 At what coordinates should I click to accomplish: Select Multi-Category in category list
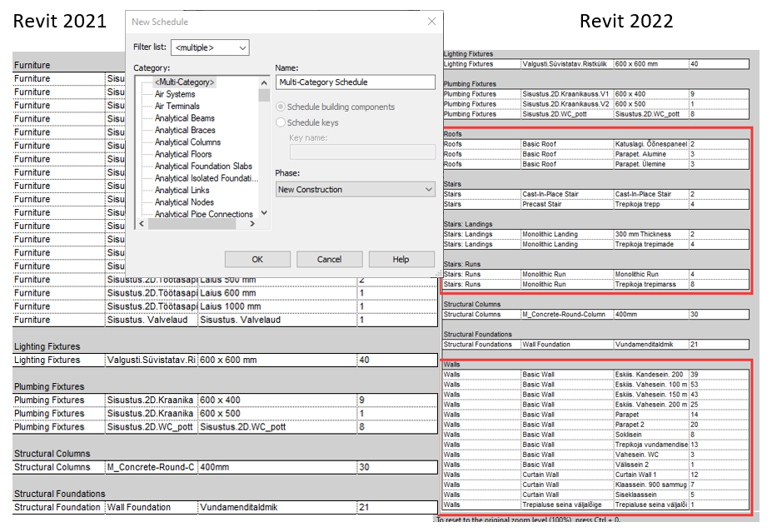point(184,82)
